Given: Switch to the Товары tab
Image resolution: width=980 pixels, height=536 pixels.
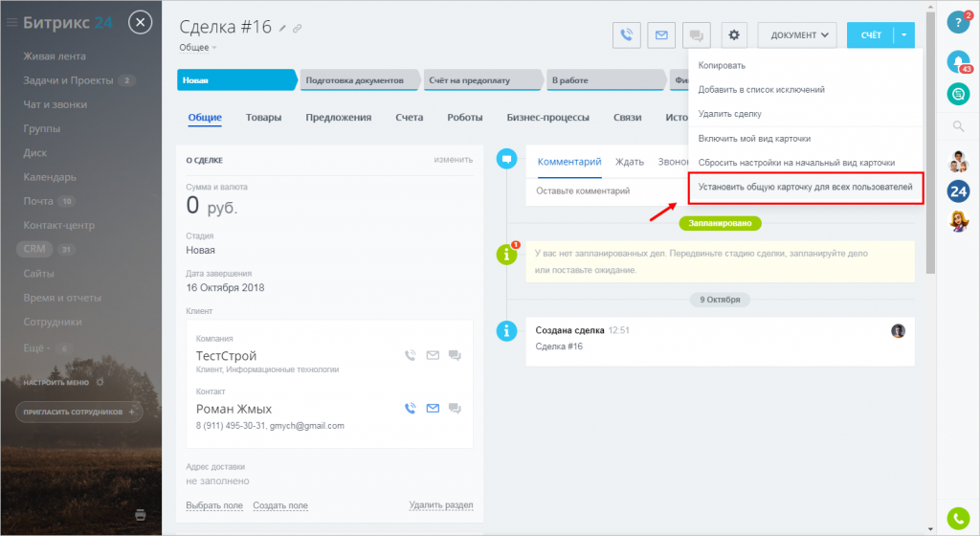Looking at the screenshot, I should point(263,118).
